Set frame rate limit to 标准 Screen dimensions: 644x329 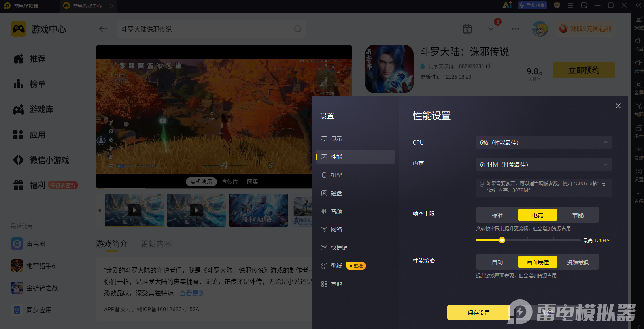[497, 215]
